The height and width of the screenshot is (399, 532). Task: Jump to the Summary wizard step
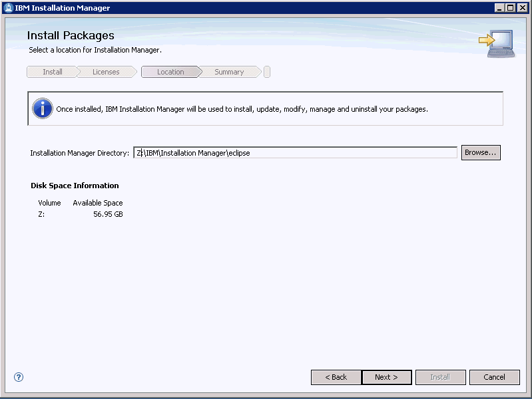[229, 72]
